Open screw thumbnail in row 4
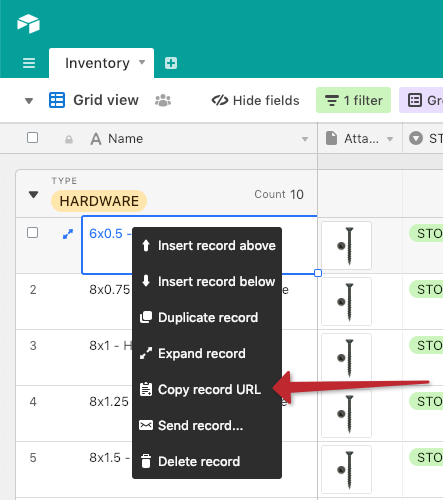 point(346,413)
